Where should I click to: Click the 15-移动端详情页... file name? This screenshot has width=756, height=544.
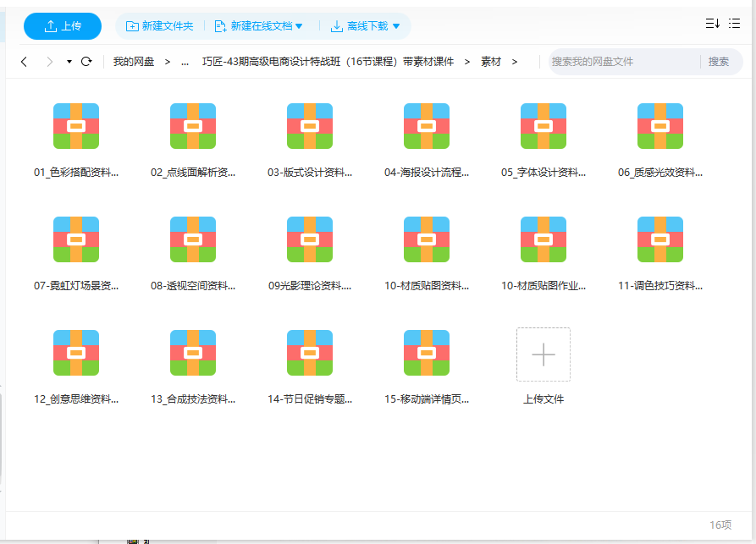pos(427,398)
